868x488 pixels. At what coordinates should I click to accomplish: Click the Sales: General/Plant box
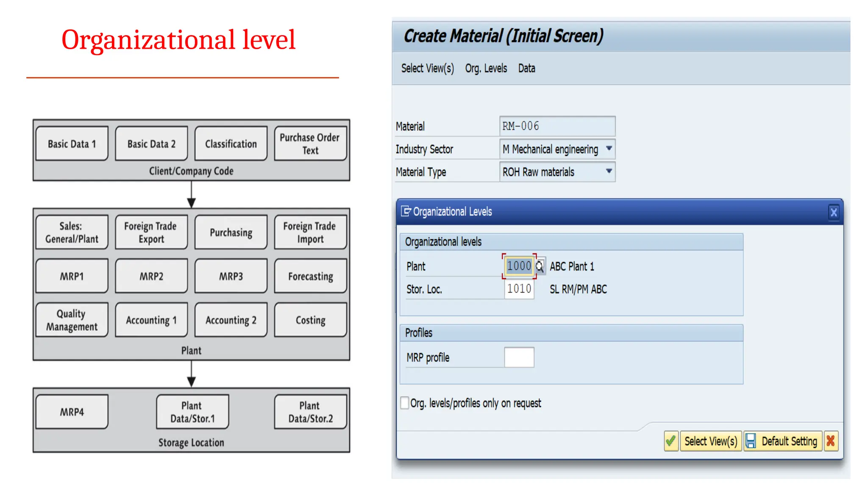tap(72, 232)
